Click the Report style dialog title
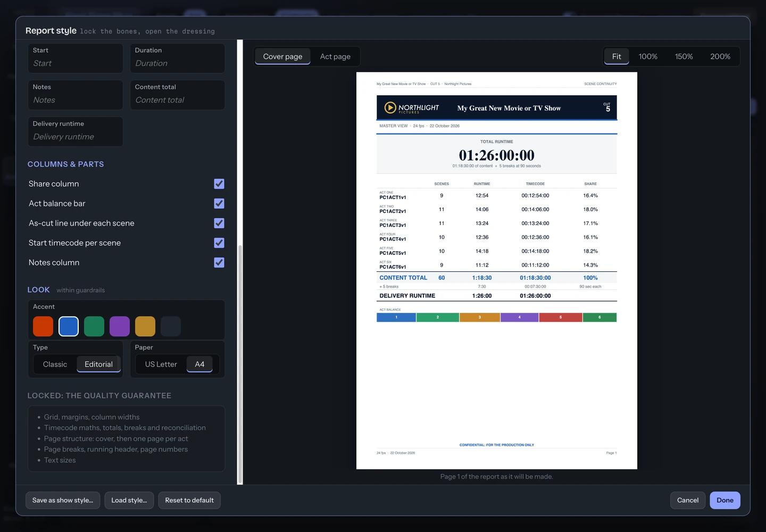The image size is (766, 532). pos(51,30)
